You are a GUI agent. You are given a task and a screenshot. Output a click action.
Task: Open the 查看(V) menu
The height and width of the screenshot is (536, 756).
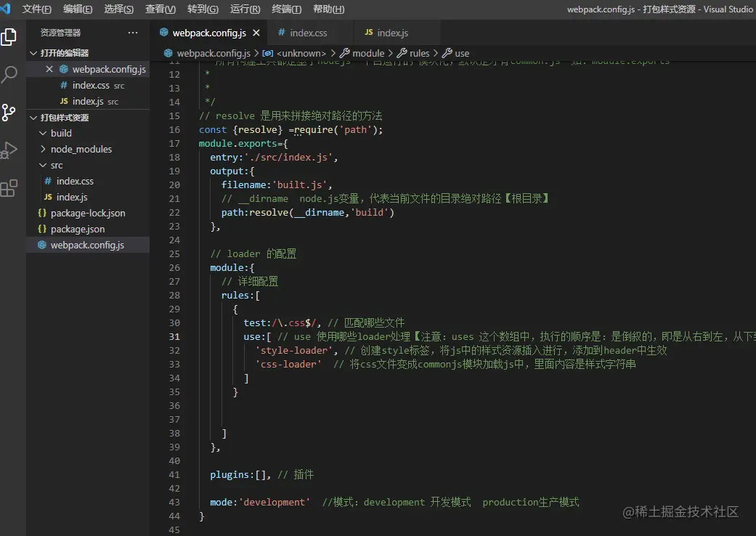[160, 9]
